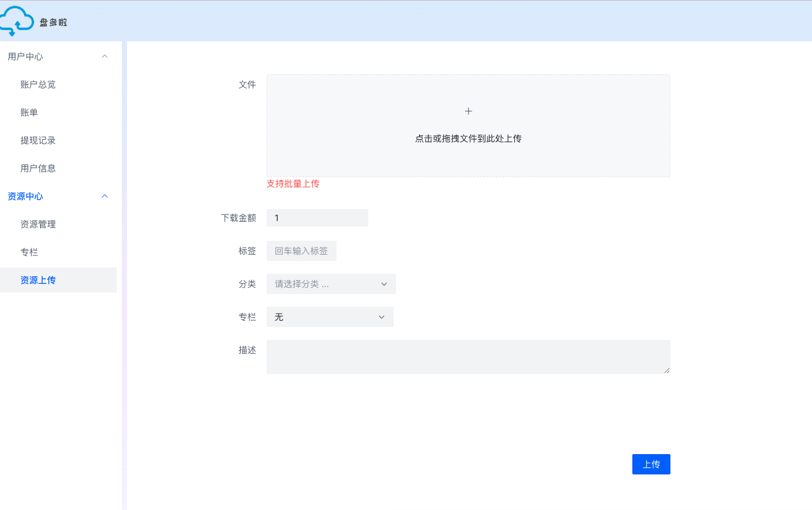The width and height of the screenshot is (812, 510).
Task: Collapse the 资源中心 menu chevron
Action: coord(105,196)
